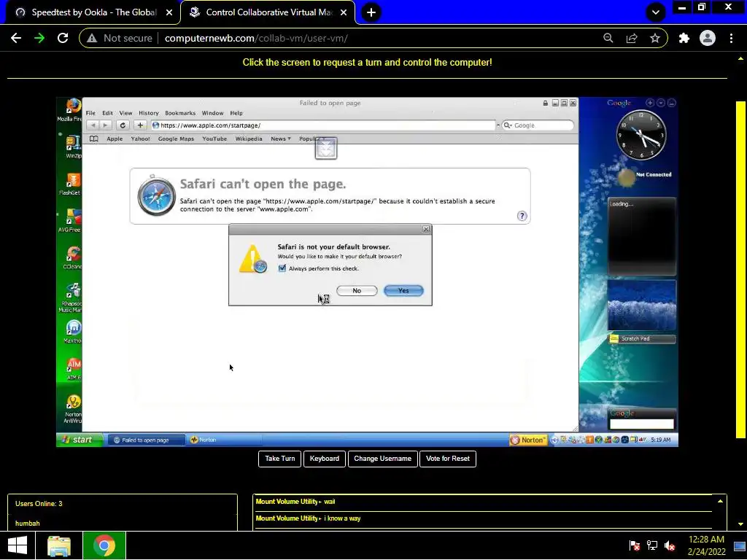Expand the News bookmarks dropdown

click(x=281, y=139)
